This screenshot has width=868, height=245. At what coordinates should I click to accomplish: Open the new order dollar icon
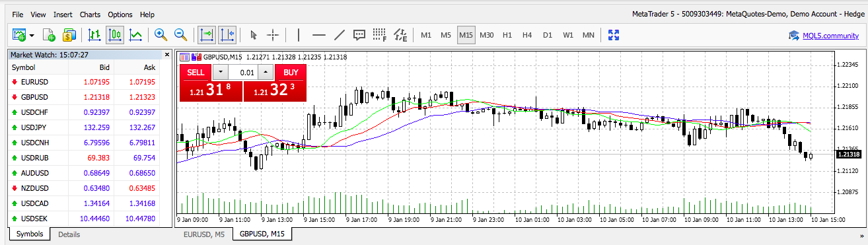click(69, 35)
